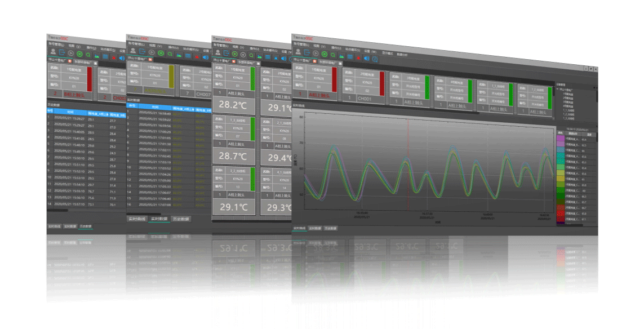Click the user account icon in front window toolbar
Image resolution: width=644 pixels, height=329 pixels.
(297, 51)
